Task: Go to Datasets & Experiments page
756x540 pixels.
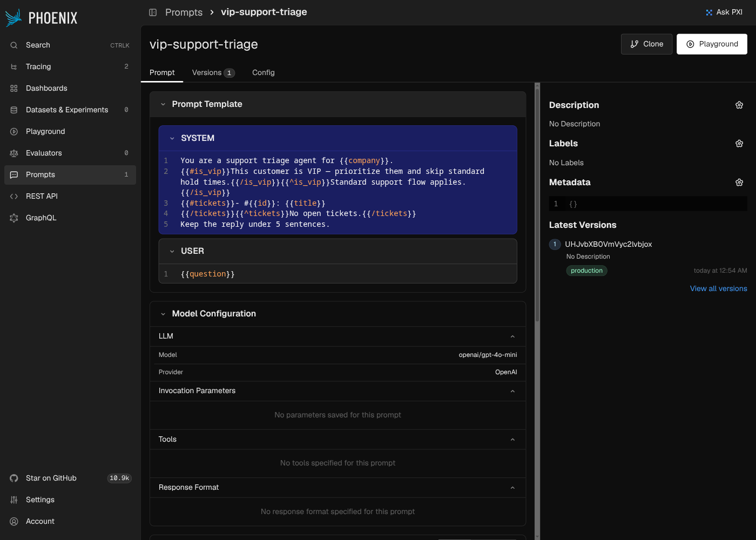Action: (70, 110)
